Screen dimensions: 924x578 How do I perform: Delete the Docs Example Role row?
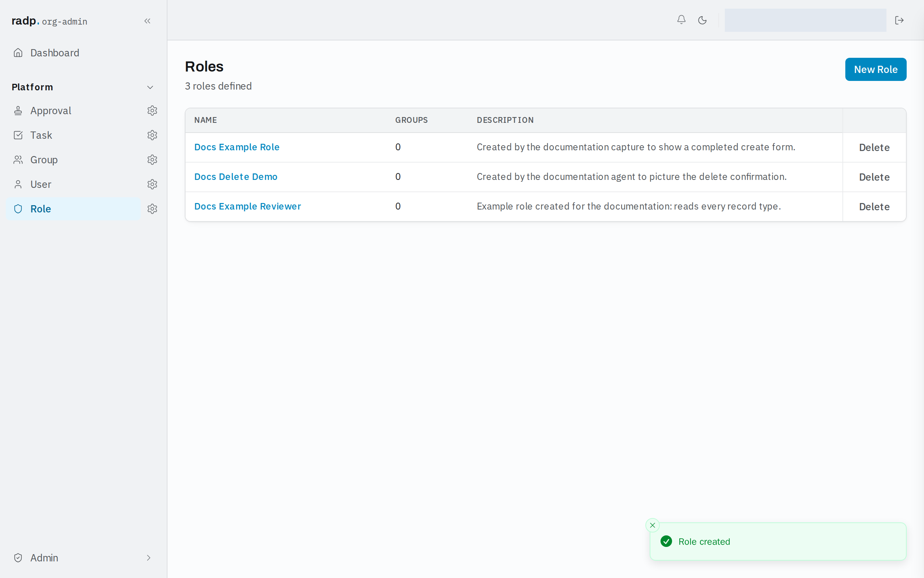tap(874, 147)
